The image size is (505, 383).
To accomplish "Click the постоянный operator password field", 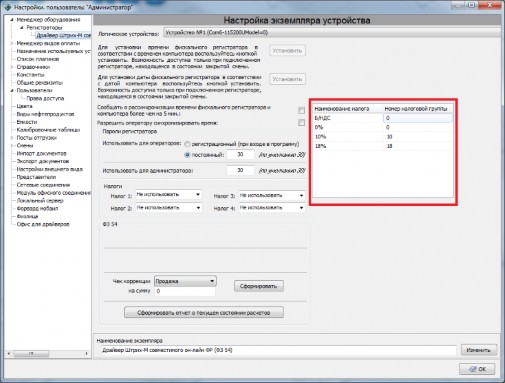I will pos(240,155).
